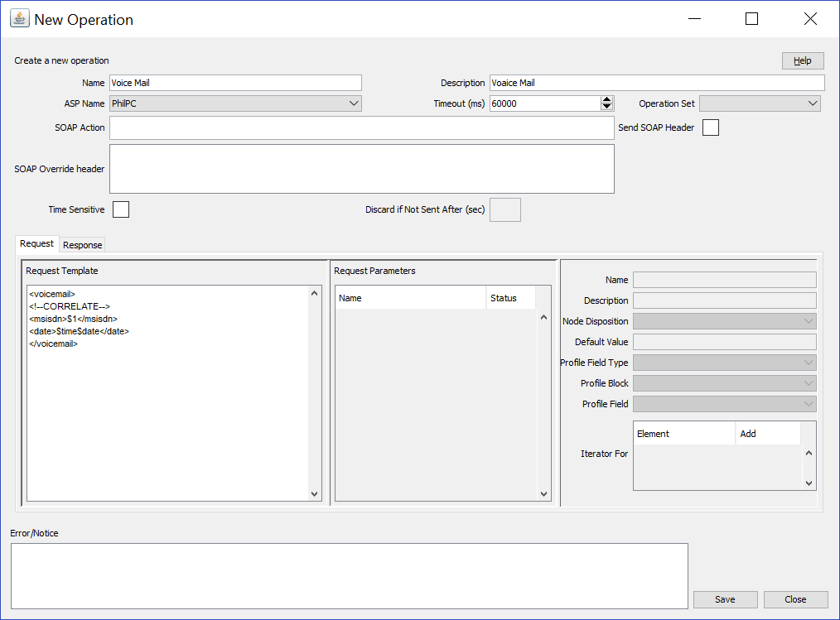Click the Java application icon in title bar

point(20,18)
